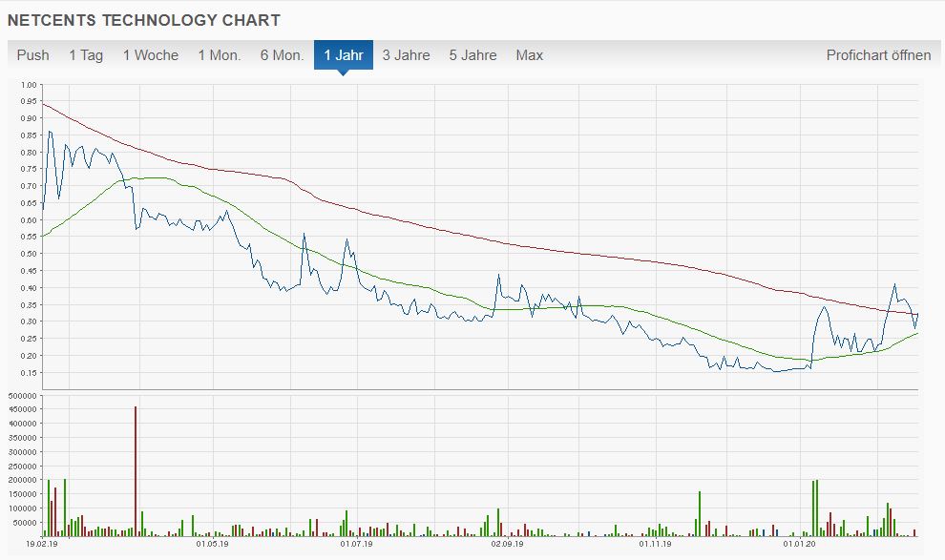Click the 02.09.19 date label
945x560 pixels.
pos(507,544)
